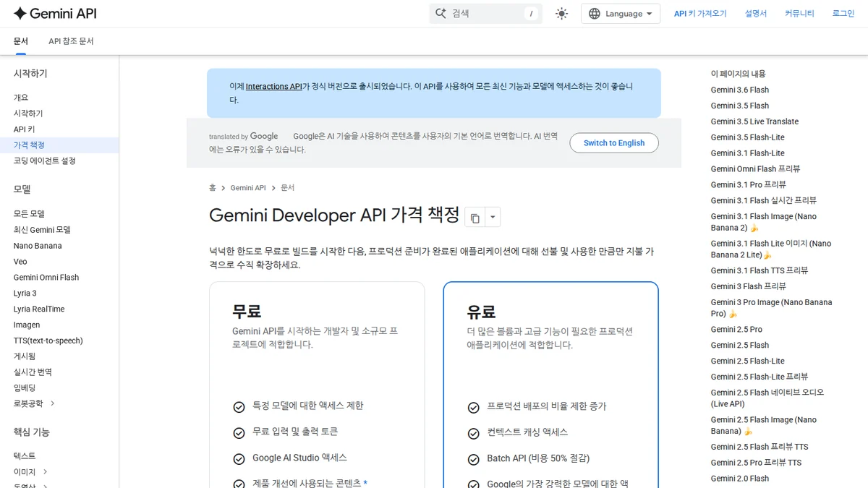
Task: Jump to Gemini 3.6 Flash section
Action: [740, 90]
